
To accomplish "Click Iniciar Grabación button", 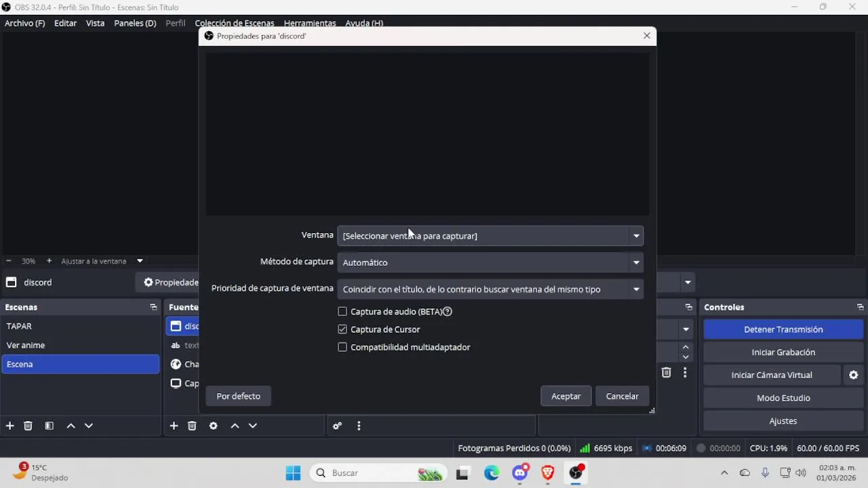I will click(783, 352).
